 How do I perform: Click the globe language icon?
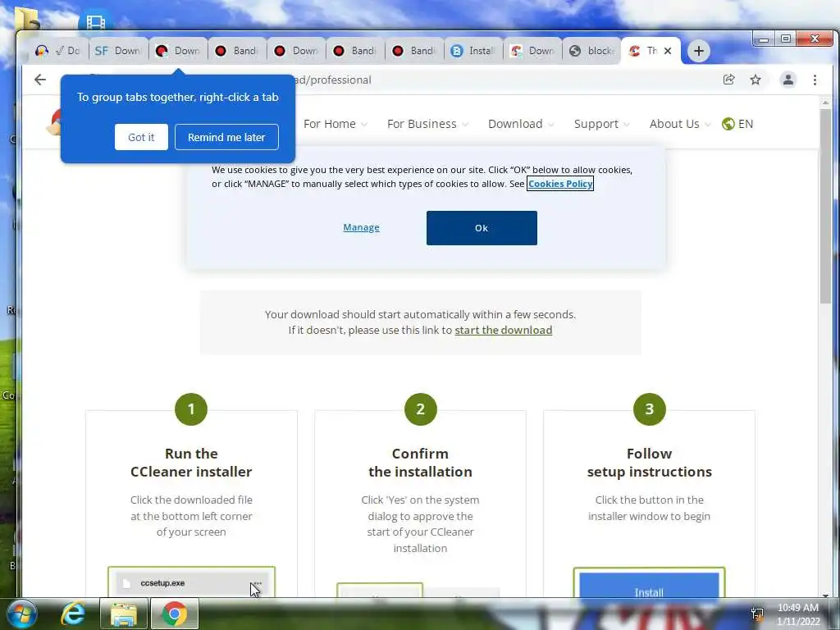(x=728, y=124)
